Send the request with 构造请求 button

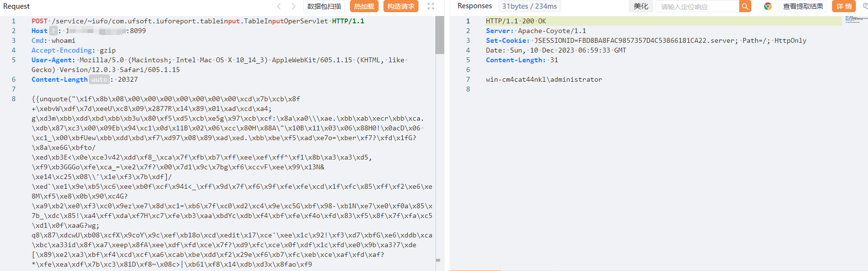click(x=401, y=6)
